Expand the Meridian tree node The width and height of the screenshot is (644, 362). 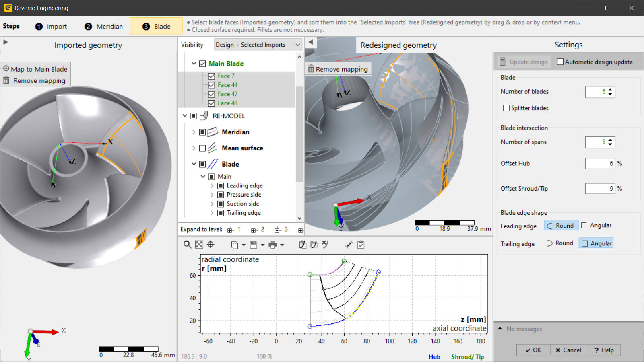coord(194,132)
